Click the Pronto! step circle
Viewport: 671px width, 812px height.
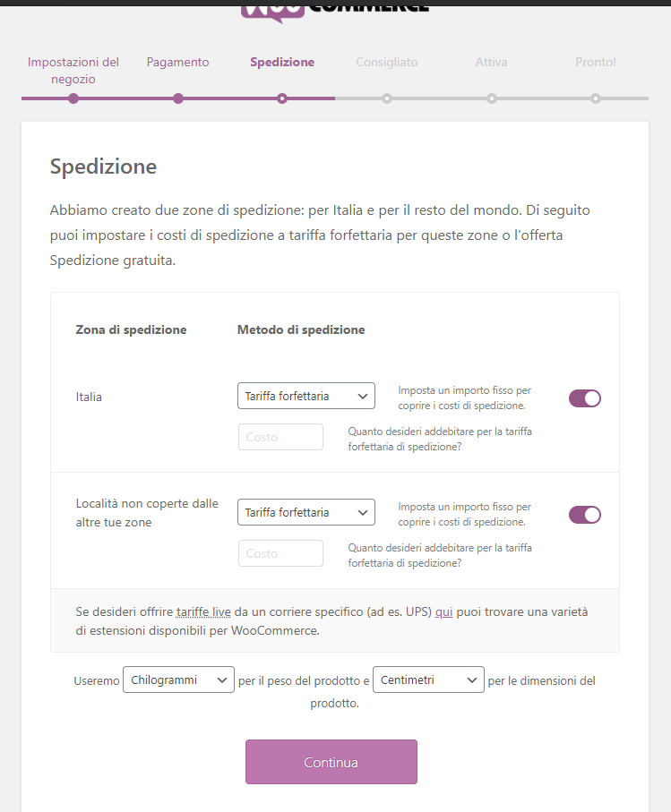tap(596, 98)
